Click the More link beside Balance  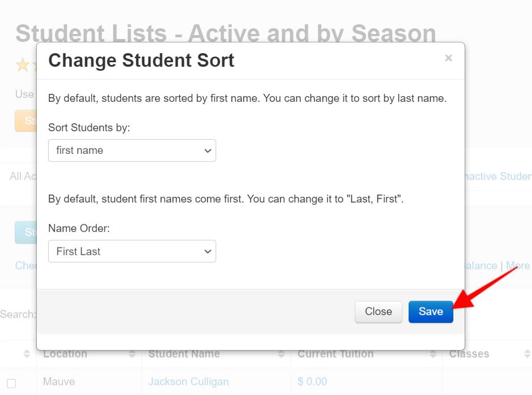point(518,265)
